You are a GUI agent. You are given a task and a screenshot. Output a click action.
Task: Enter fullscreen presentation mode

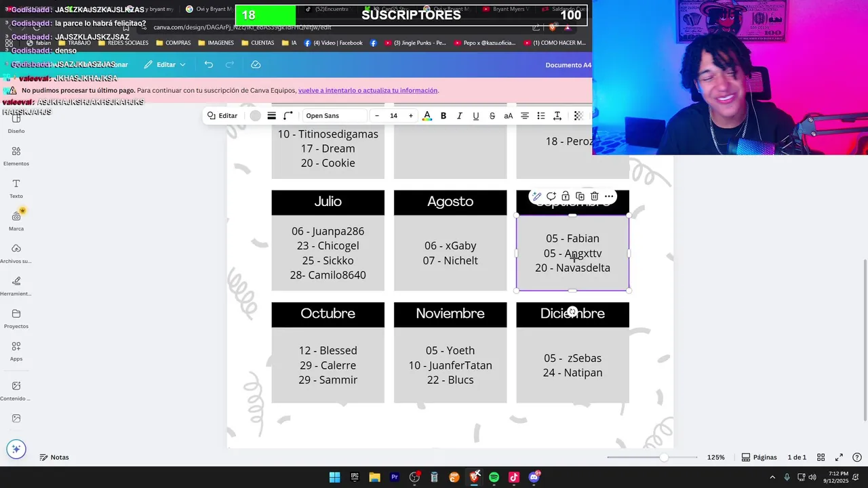click(x=839, y=457)
